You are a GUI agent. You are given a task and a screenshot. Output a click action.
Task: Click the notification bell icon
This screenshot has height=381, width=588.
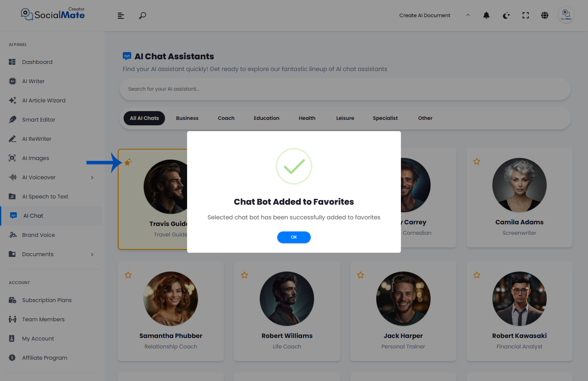coord(487,15)
